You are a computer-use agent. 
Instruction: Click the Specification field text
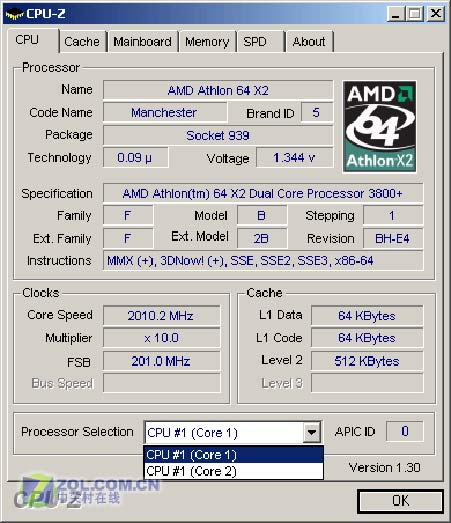click(263, 193)
